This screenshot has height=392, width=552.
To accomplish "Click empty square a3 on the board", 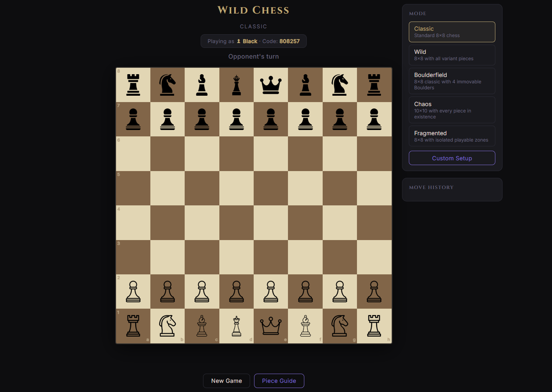I will tap(133, 257).
